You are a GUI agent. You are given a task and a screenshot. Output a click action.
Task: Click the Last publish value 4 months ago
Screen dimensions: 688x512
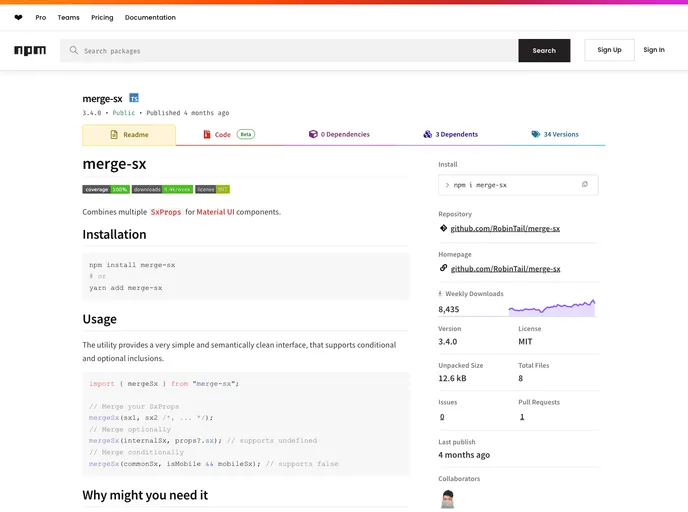[464, 455]
